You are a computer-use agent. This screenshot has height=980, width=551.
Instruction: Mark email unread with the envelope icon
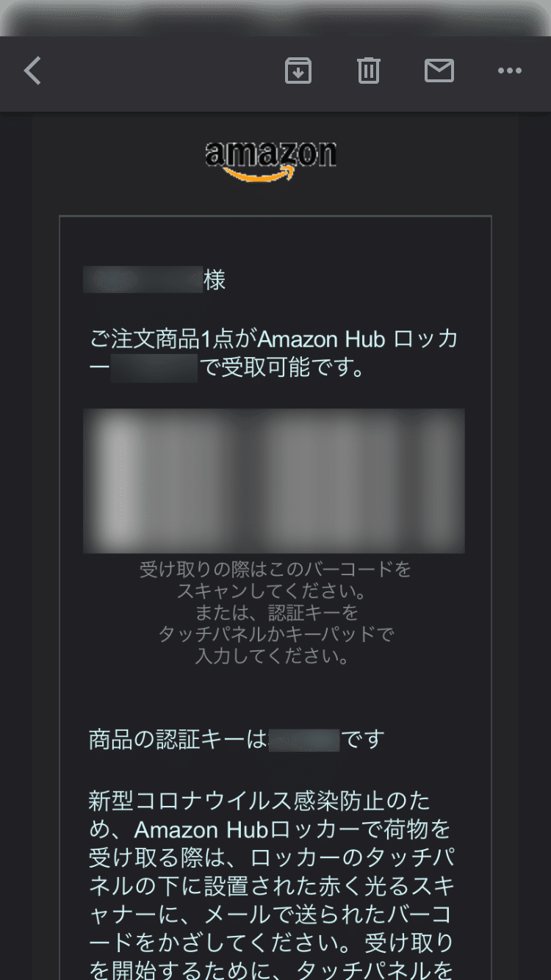coord(439,71)
